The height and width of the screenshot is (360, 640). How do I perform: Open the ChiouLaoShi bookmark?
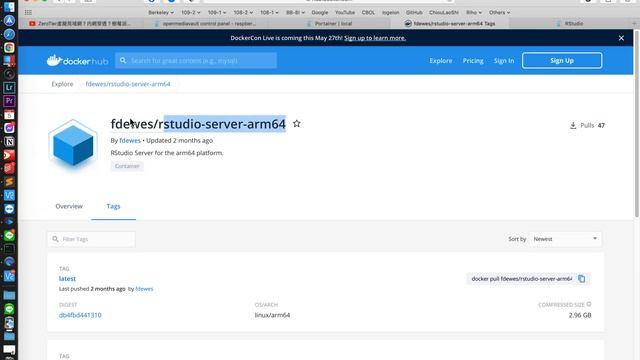tap(444, 13)
